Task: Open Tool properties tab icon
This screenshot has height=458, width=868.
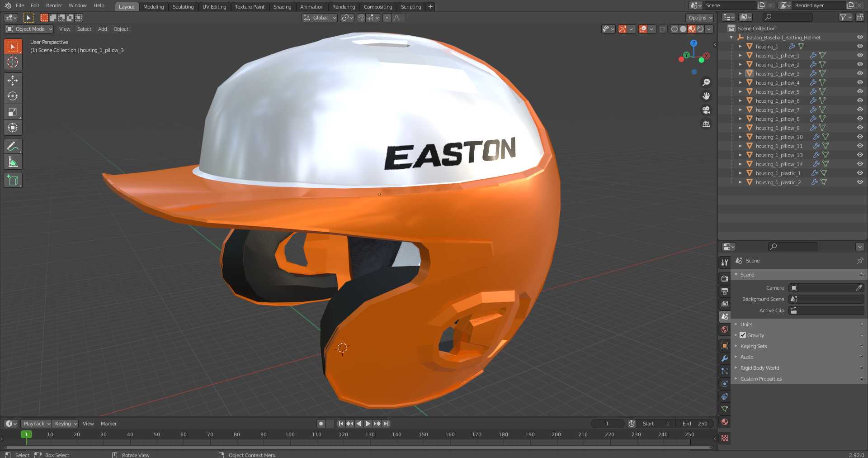Action: (725, 262)
